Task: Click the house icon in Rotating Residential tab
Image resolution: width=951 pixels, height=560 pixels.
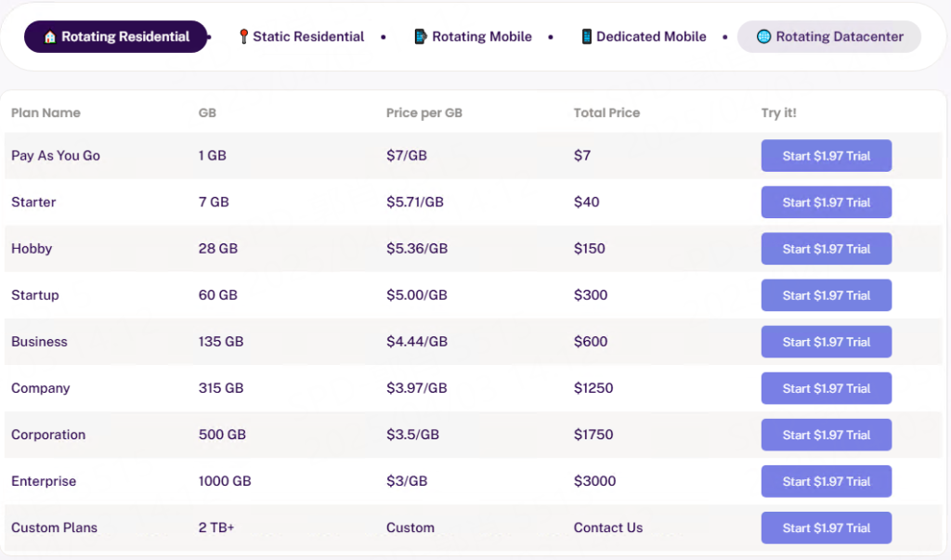Action: coord(50,37)
